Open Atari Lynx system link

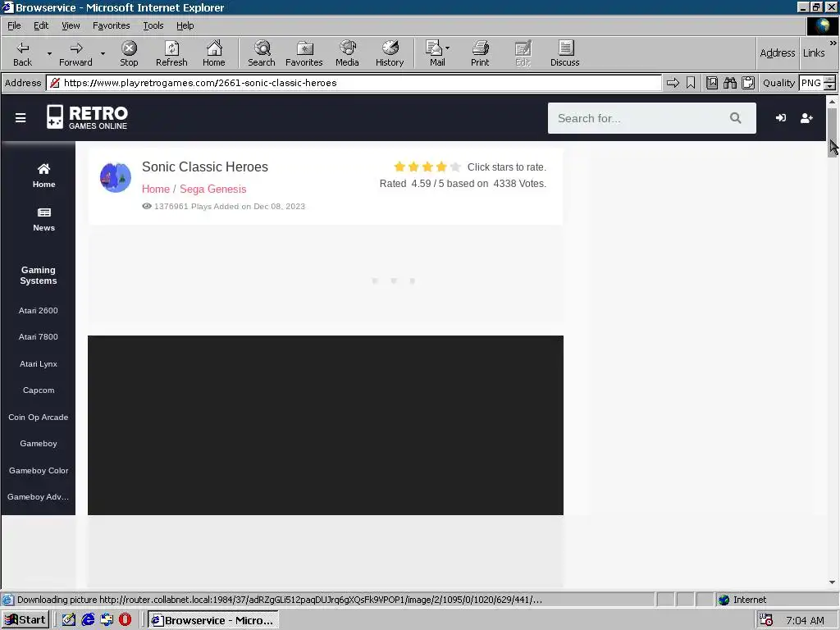pos(38,363)
